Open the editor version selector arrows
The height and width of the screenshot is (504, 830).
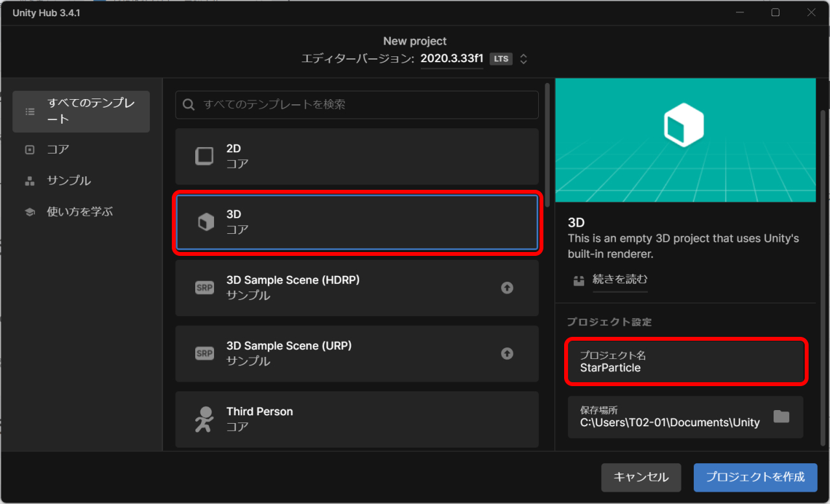pyautogui.click(x=523, y=58)
